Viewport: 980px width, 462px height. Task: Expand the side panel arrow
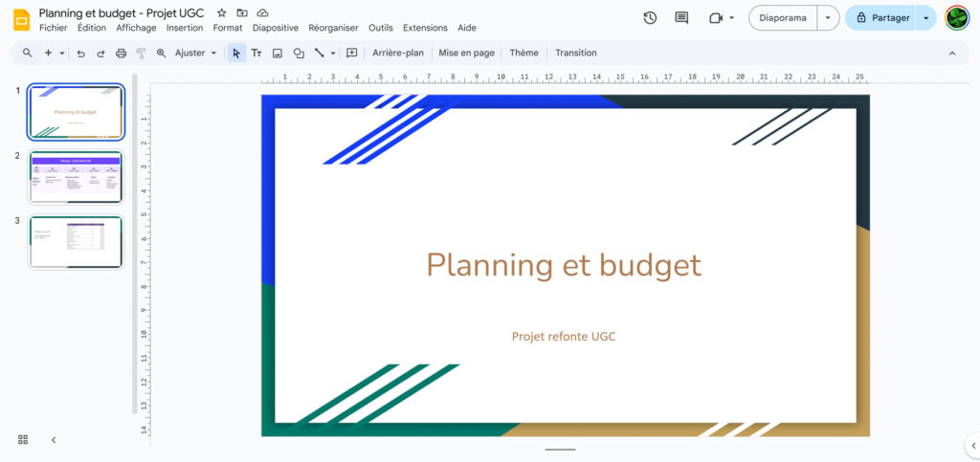(x=973, y=445)
